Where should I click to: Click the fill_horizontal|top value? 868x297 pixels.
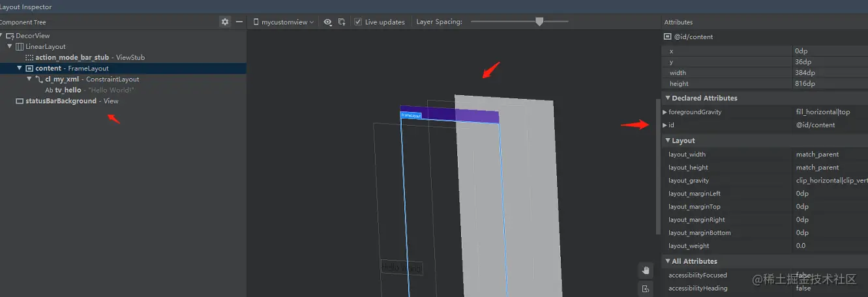click(x=823, y=112)
